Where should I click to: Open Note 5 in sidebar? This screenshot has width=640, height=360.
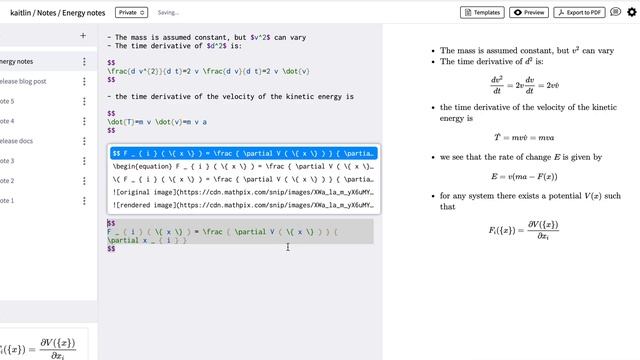coord(7,101)
